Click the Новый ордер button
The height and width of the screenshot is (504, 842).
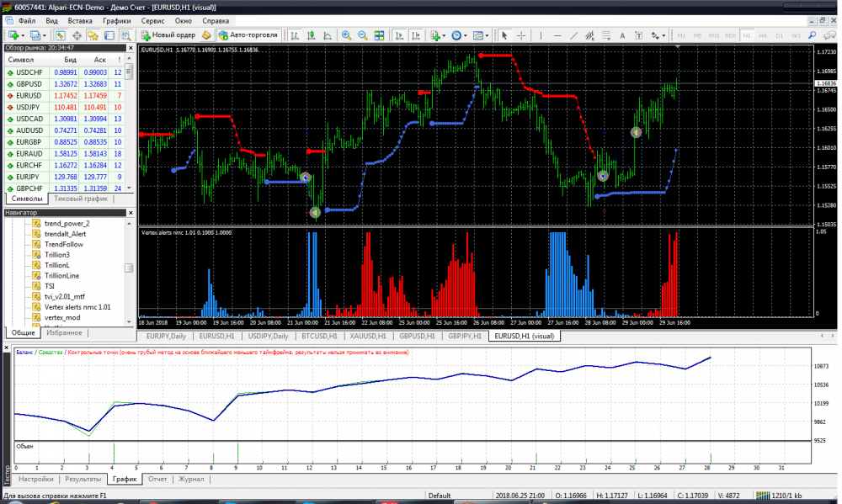click(x=170, y=35)
